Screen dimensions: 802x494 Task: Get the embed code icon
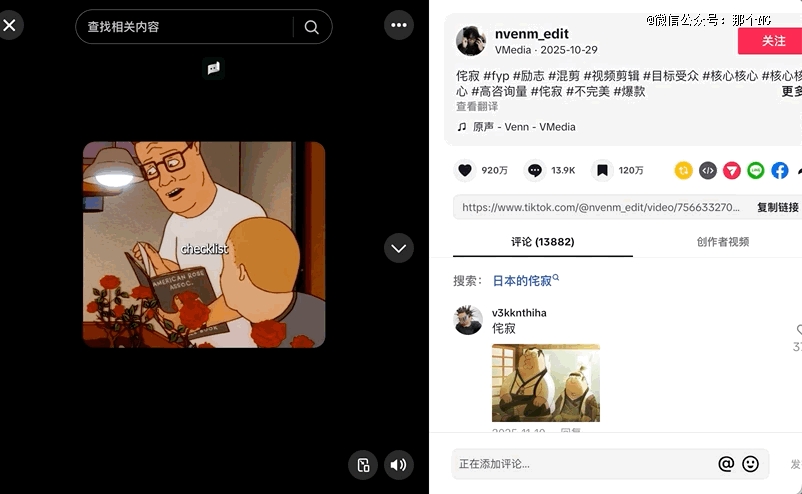(x=708, y=170)
